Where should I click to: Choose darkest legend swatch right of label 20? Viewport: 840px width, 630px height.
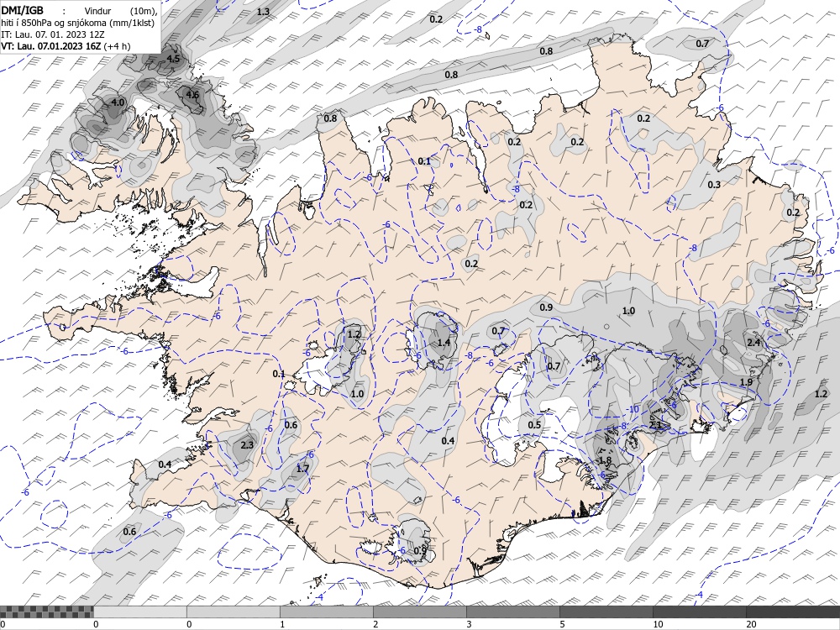(x=793, y=612)
